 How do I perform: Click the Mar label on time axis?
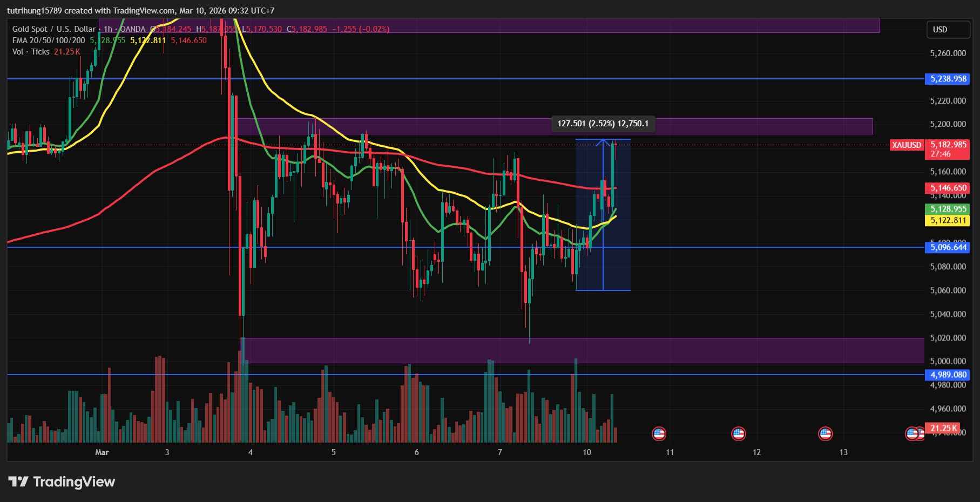(102, 452)
